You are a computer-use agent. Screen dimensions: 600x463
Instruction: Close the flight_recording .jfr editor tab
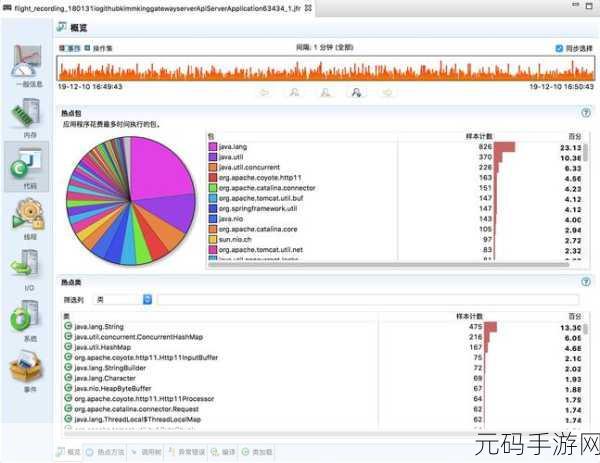[x=308, y=8]
